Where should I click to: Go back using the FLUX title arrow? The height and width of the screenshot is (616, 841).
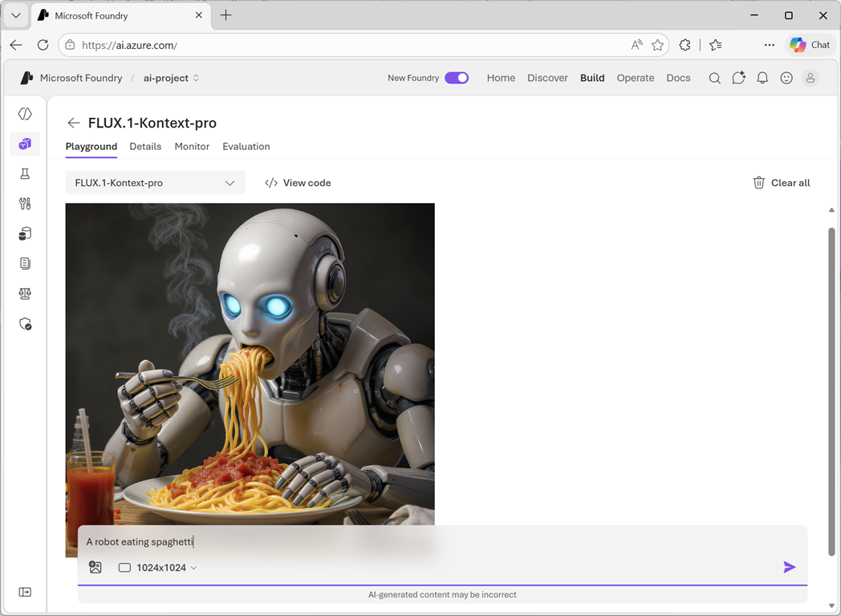click(74, 123)
